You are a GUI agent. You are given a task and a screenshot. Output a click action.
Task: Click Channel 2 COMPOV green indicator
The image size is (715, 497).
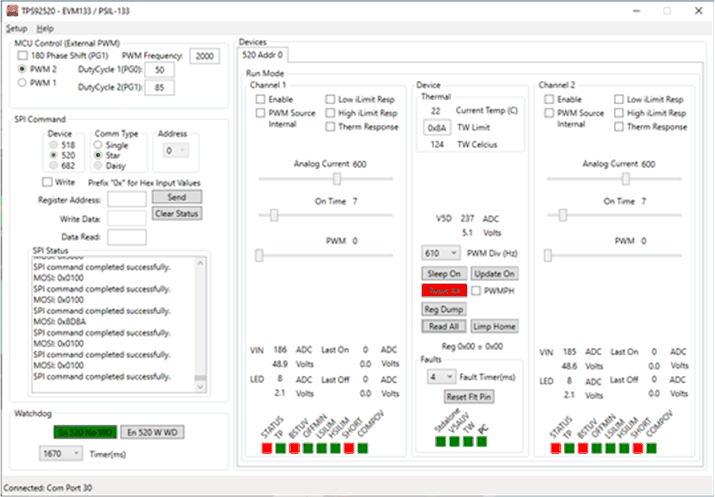click(x=651, y=448)
